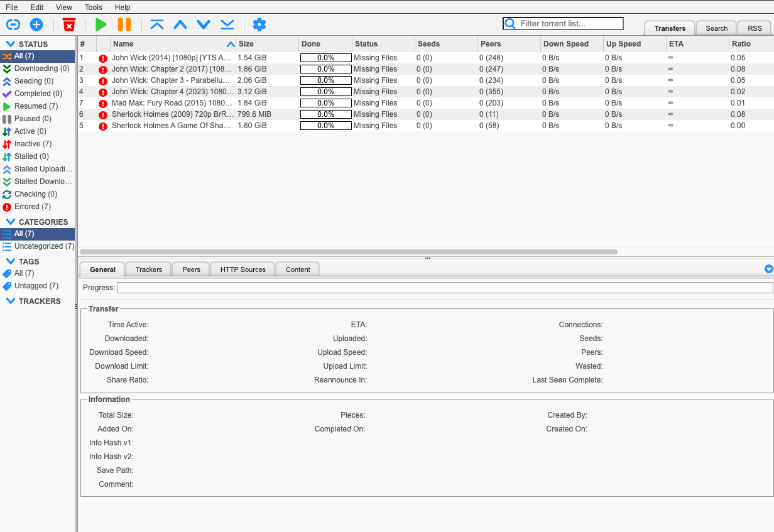This screenshot has height=532, width=774.
Task: Select Untagged (7) tag filter
Action: click(38, 286)
